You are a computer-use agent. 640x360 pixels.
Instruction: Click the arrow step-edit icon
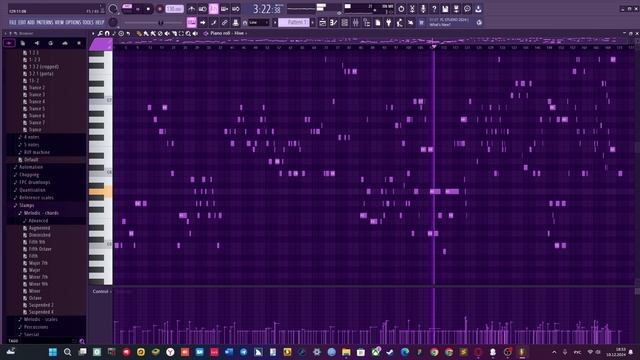pos(202,22)
